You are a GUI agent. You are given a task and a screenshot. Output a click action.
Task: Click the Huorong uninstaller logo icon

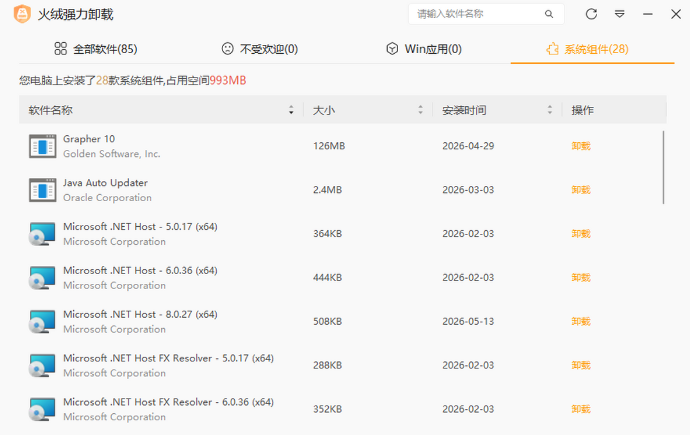[x=22, y=14]
